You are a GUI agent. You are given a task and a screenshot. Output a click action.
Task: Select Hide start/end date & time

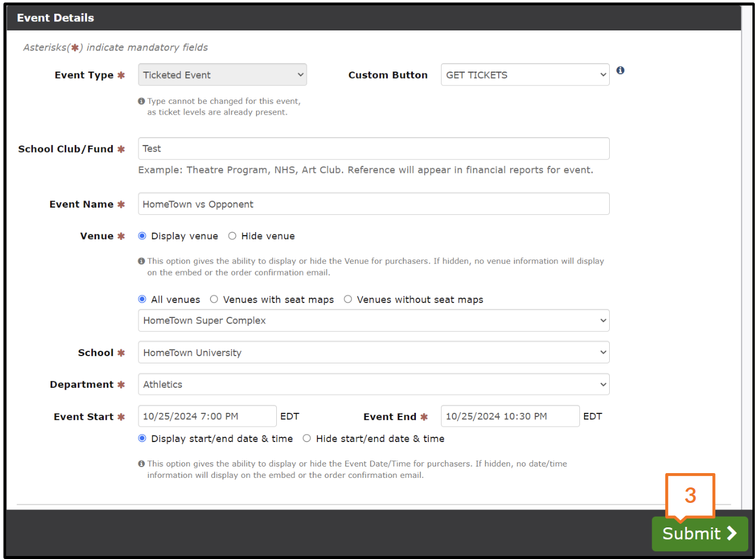(x=307, y=438)
